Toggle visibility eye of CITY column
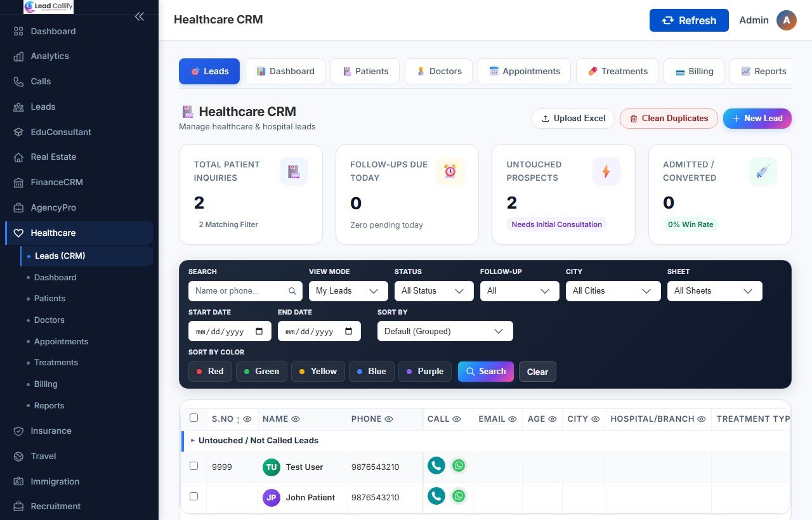The width and height of the screenshot is (812, 520). coord(596,419)
